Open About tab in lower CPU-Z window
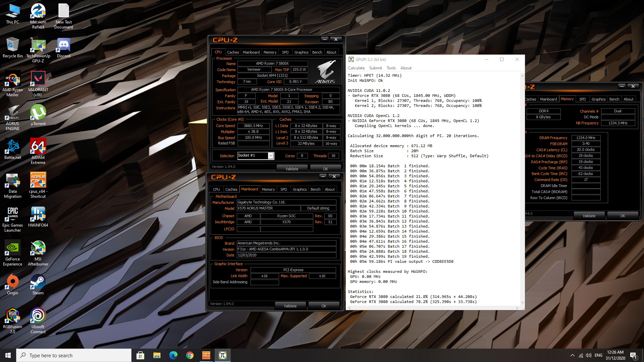Screen dimensions: 644x362 [x=330, y=189]
